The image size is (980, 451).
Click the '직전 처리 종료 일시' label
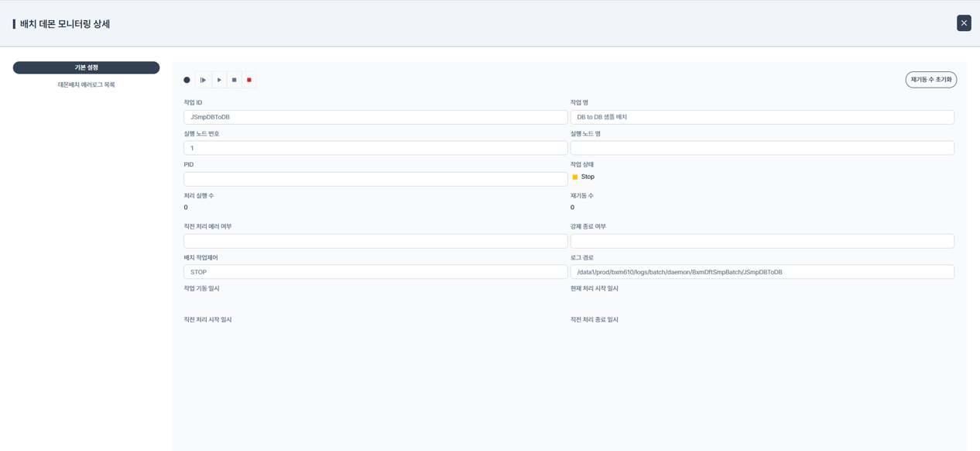pos(595,319)
